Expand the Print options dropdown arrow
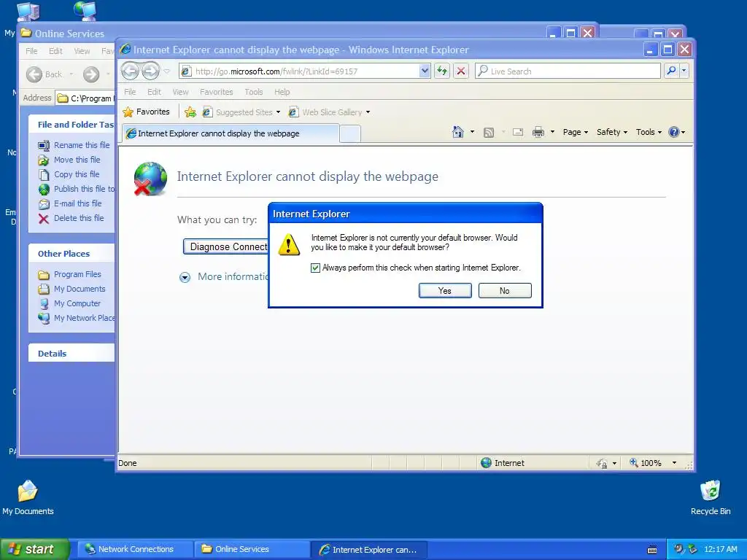 pyautogui.click(x=553, y=132)
